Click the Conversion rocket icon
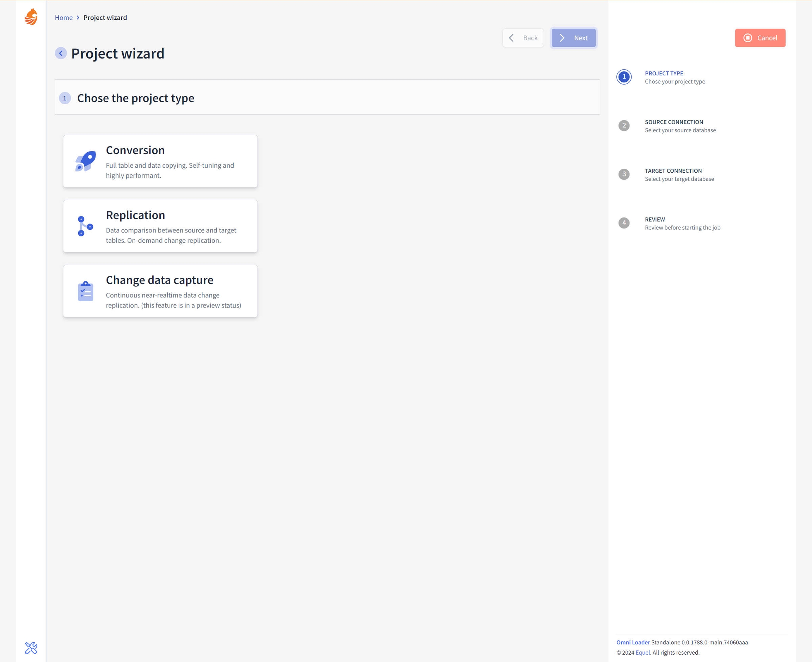This screenshot has height=662, width=812. coord(85,161)
